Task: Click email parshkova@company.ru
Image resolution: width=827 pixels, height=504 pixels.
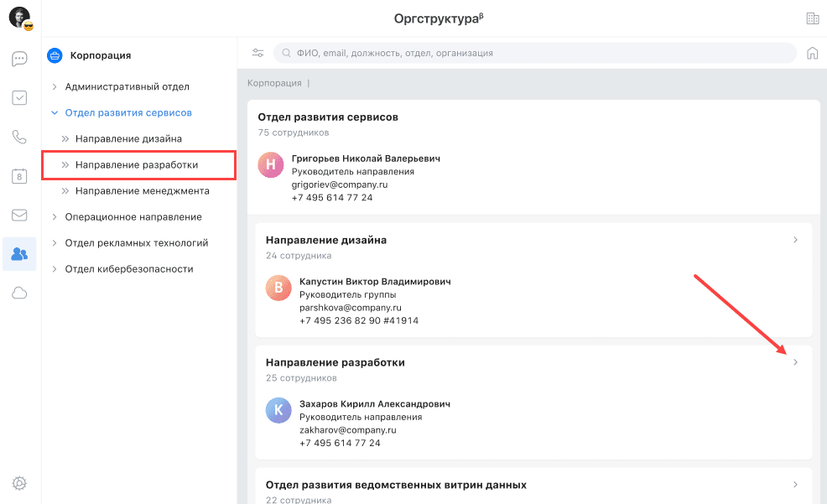Action: (x=351, y=308)
